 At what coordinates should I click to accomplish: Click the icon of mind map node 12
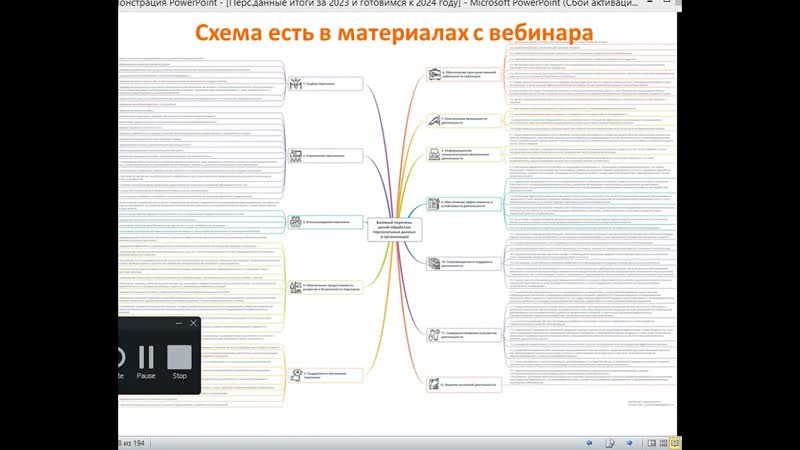pyautogui.click(x=434, y=384)
